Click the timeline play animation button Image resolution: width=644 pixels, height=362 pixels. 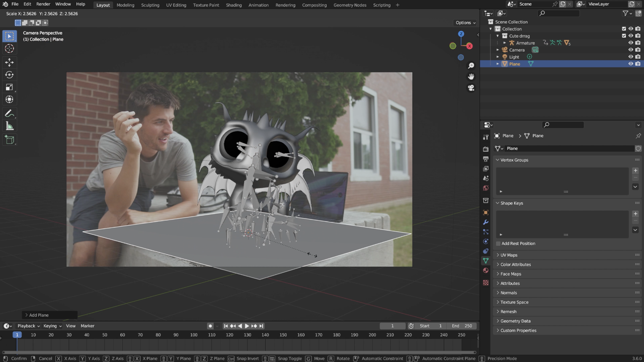point(247,326)
